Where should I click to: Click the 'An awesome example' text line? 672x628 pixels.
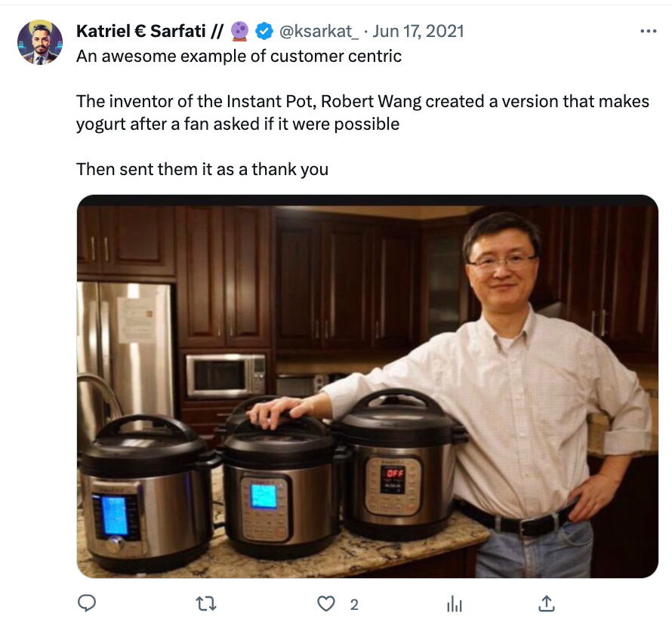[239, 56]
